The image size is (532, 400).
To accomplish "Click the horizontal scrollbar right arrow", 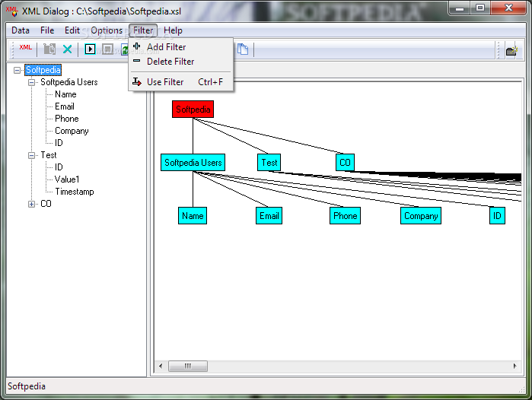I will click(515, 366).
